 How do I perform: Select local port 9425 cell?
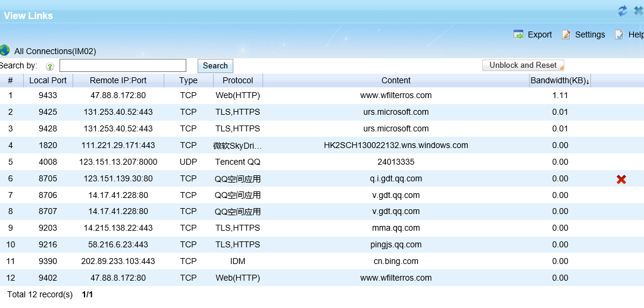tap(48, 112)
